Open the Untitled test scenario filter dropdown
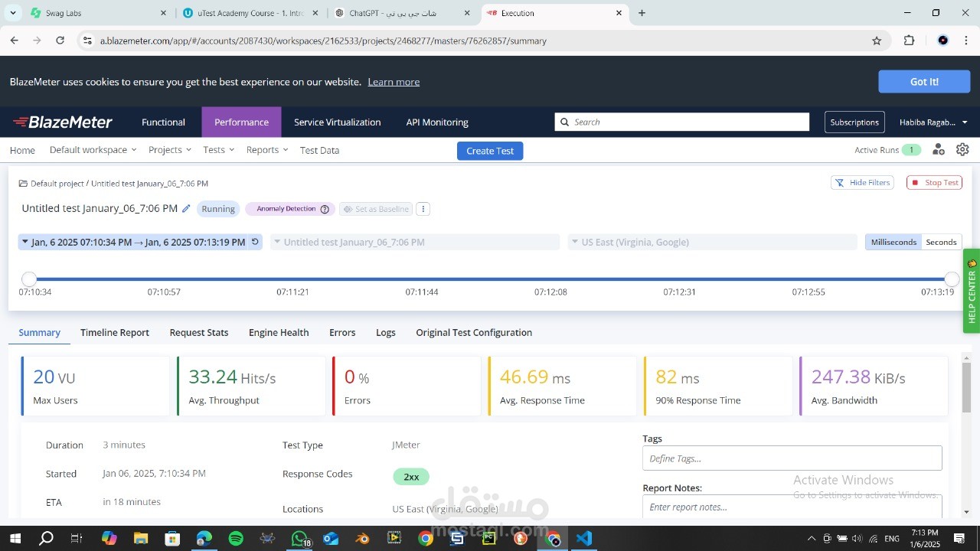The image size is (980, 551). coord(415,242)
